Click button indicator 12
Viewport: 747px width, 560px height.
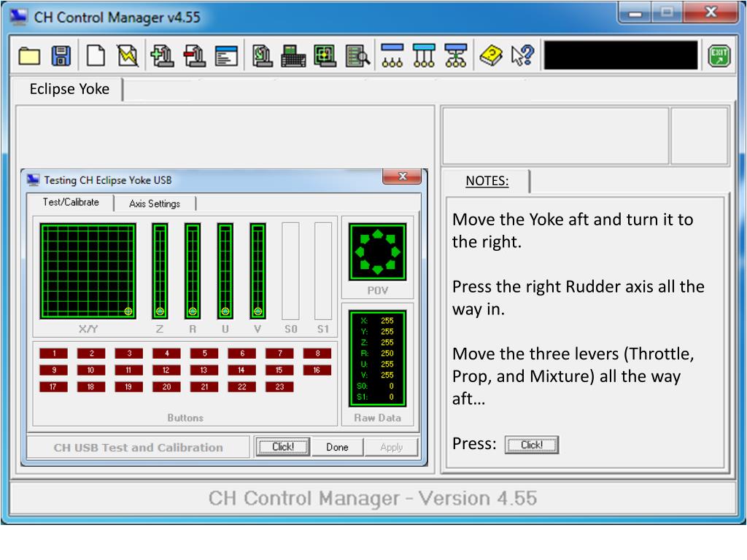166,370
